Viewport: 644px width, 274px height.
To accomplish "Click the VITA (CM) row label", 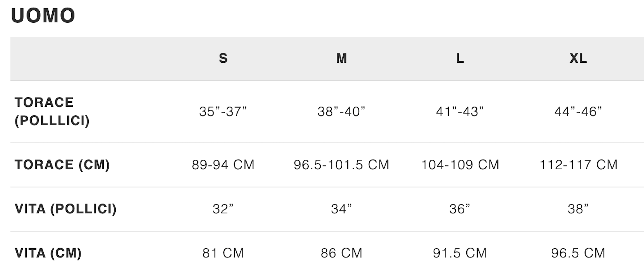I will (x=48, y=253).
